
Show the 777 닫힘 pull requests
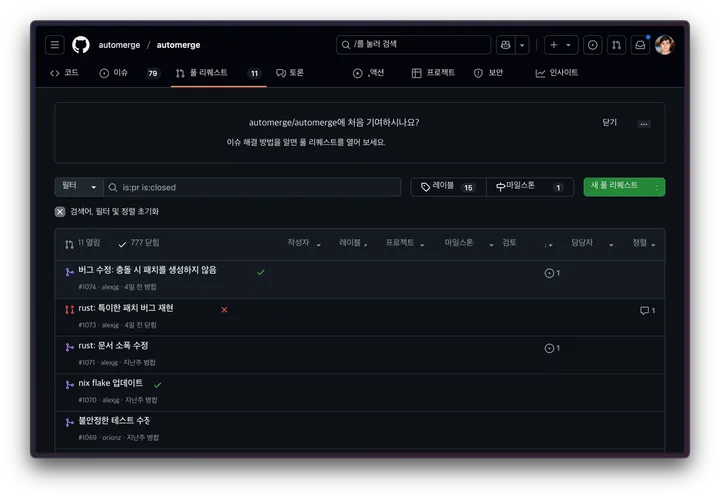coord(139,243)
